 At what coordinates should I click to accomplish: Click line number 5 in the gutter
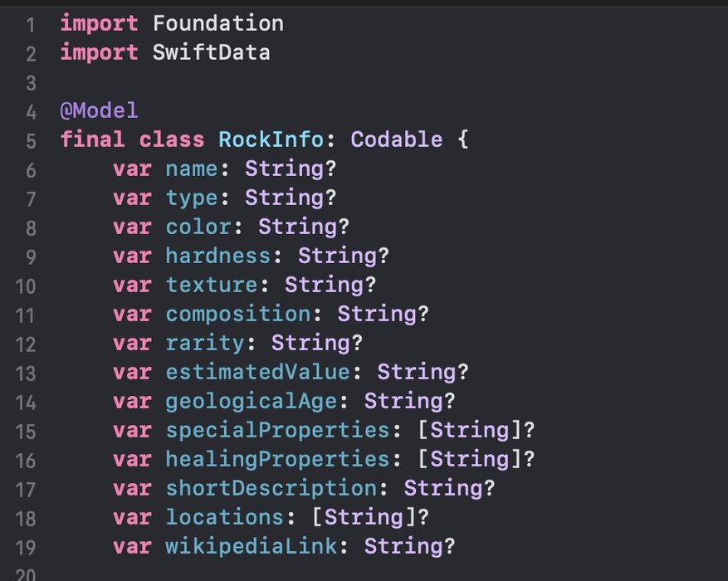tap(31, 140)
